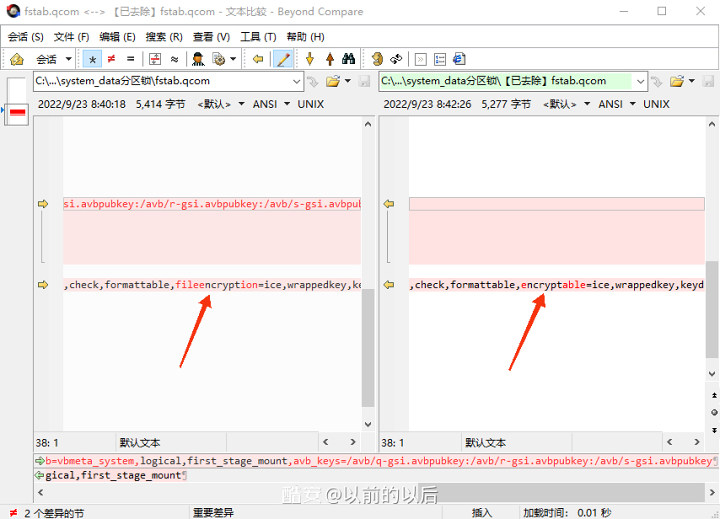Toggle show same lines equals filter
Image resolution: width=720 pixels, height=519 pixels.
tap(131, 59)
